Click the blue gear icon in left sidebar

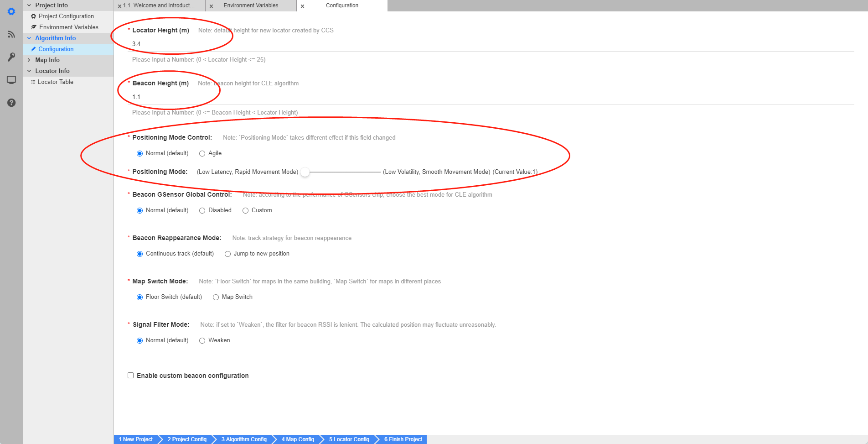pyautogui.click(x=11, y=11)
